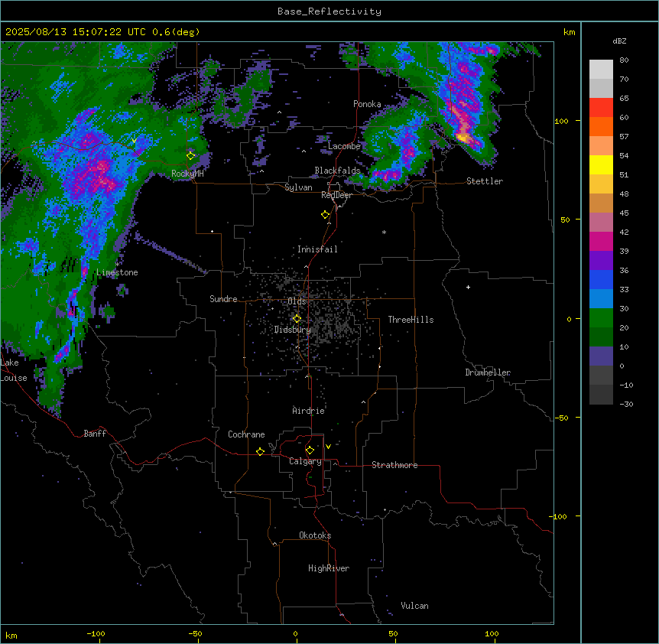Choose the magenta 39-42 dBZ legend swatch
The width and height of the screenshot is (659, 644).
(601, 241)
